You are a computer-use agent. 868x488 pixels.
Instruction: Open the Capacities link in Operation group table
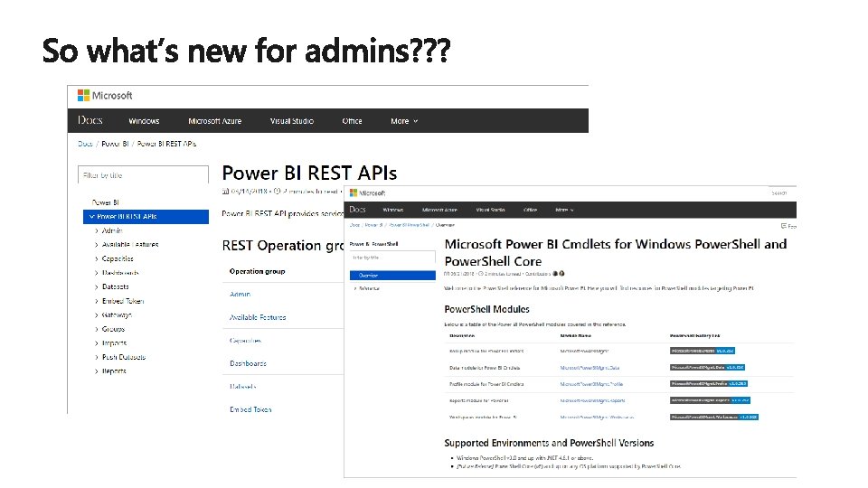click(x=245, y=341)
